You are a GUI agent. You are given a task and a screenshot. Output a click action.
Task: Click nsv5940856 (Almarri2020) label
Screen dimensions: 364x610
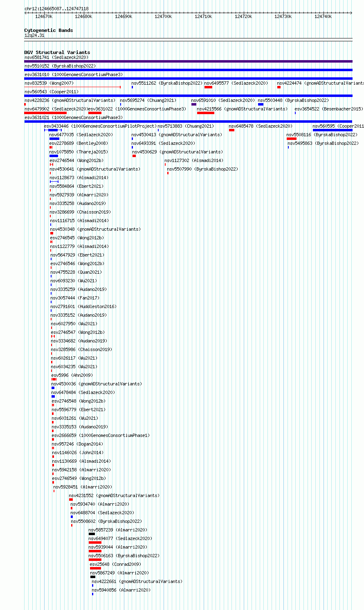(121, 590)
